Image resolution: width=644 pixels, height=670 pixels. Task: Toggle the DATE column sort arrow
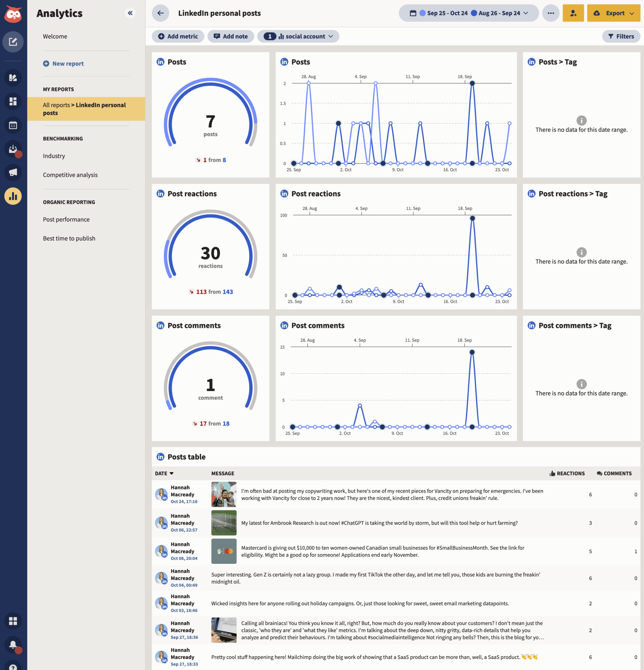coord(172,473)
